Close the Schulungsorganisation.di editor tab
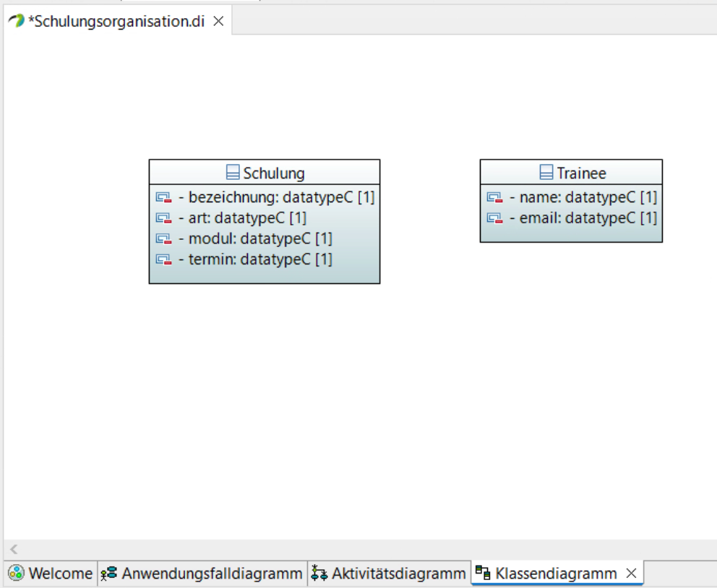 point(218,21)
